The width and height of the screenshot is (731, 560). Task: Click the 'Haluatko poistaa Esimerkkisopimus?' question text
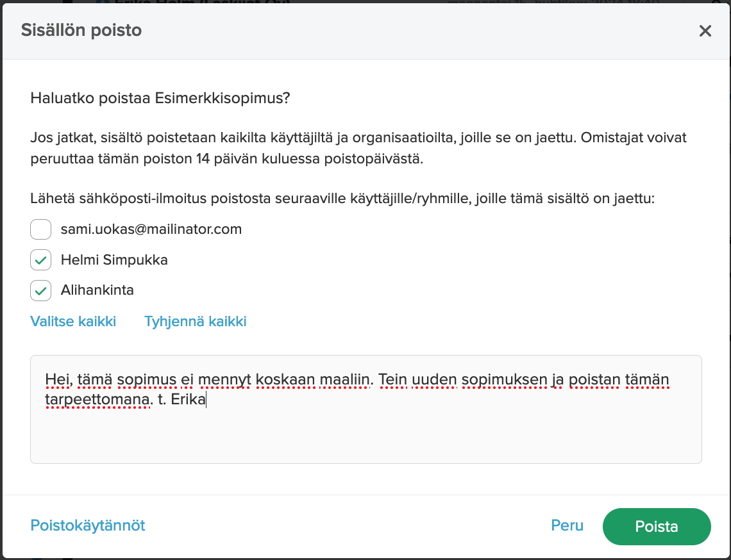click(160, 98)
